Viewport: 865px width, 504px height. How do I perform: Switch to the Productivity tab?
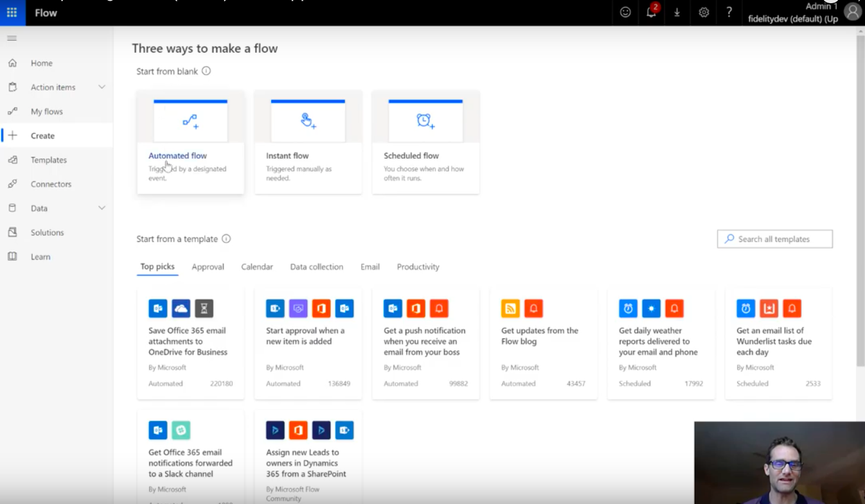click(418, 267)
